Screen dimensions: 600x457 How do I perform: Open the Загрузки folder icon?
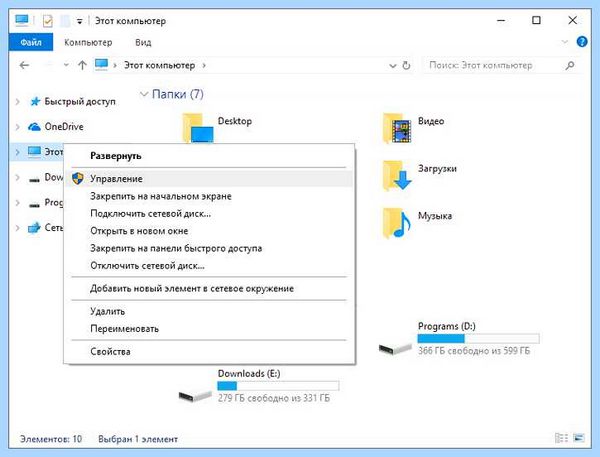tap(397, 176)
